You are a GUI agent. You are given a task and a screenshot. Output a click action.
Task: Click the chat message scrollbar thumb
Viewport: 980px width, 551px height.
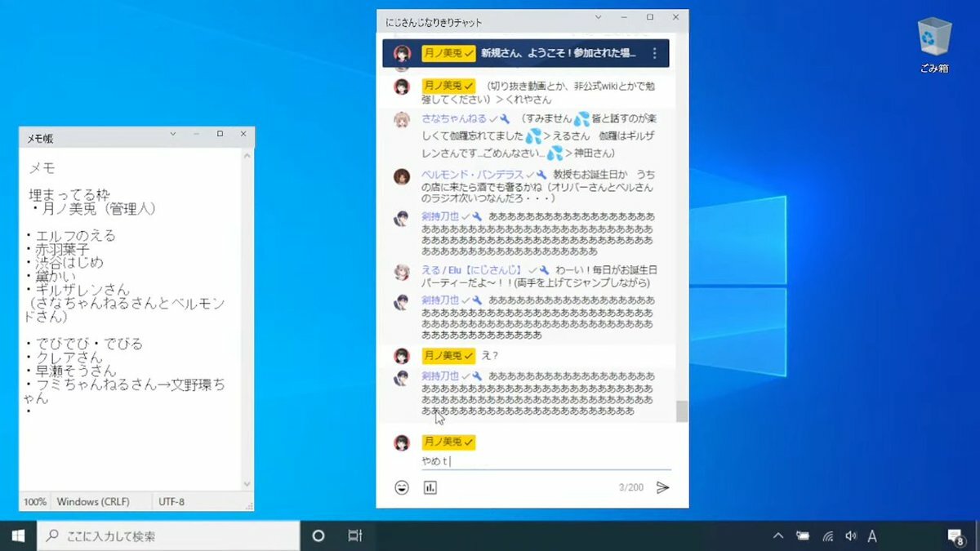pos(682,411)
